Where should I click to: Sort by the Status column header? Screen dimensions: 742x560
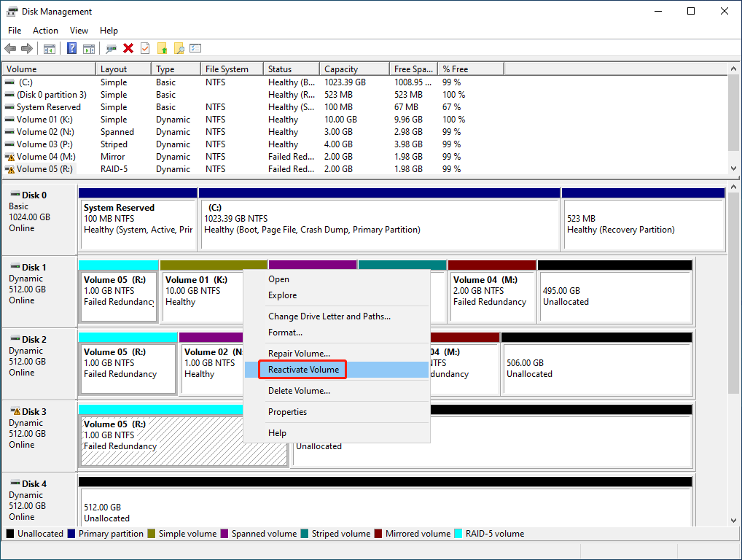coord(292,69)
